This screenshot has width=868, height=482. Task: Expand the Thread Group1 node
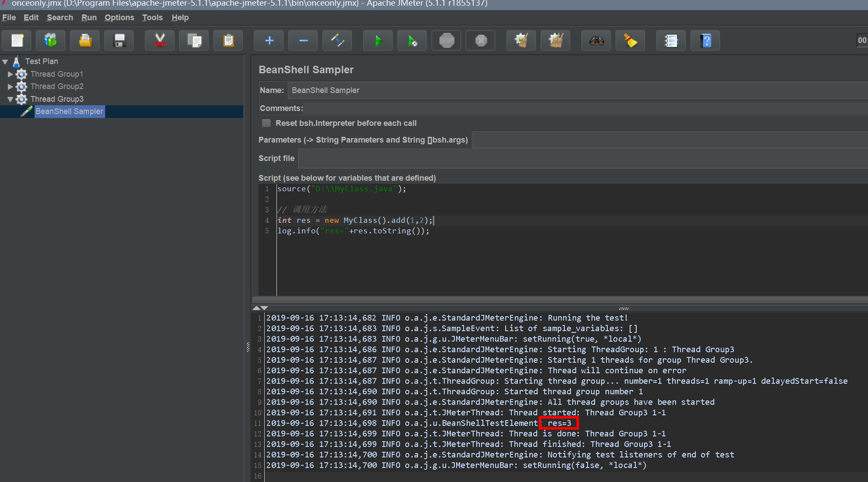point(10,74)
